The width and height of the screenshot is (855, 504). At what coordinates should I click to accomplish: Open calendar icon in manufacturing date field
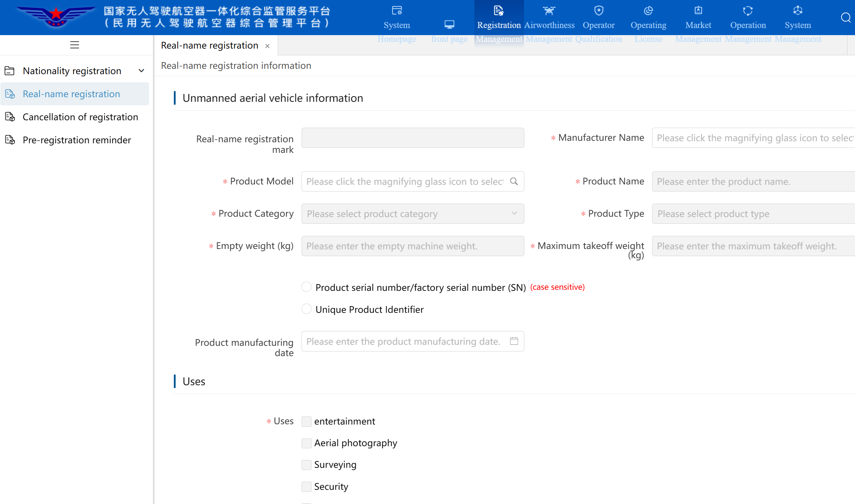(514, 341)
